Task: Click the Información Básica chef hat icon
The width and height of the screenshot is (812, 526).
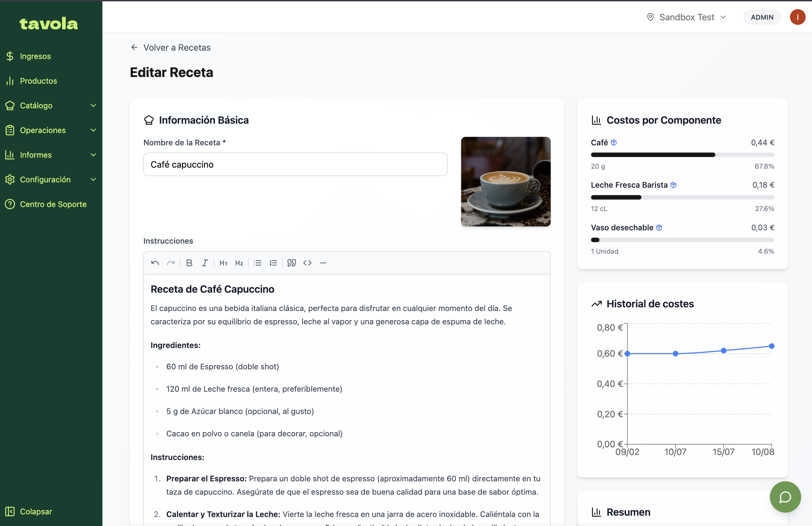Action: 149,120
